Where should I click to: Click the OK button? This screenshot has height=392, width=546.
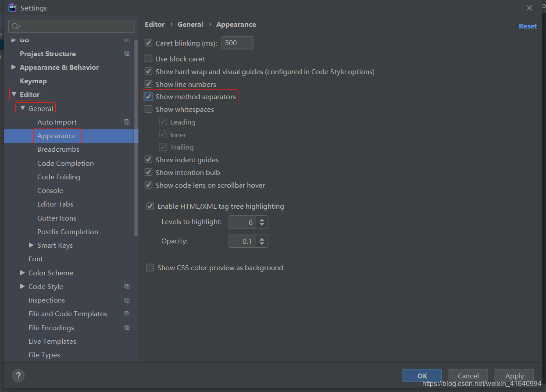(422, 376)
